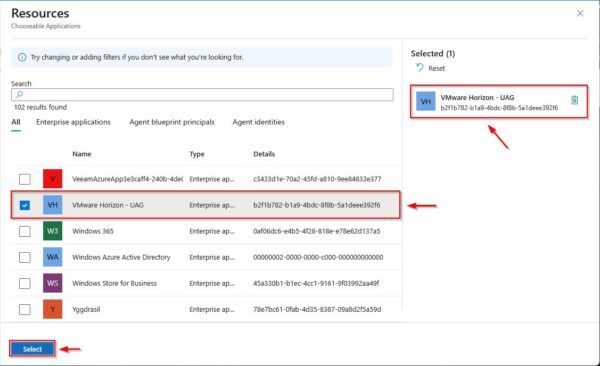Click Windows Azure Active Directory name
This screenshot has height=366, width=600.
tap(121, 257)
